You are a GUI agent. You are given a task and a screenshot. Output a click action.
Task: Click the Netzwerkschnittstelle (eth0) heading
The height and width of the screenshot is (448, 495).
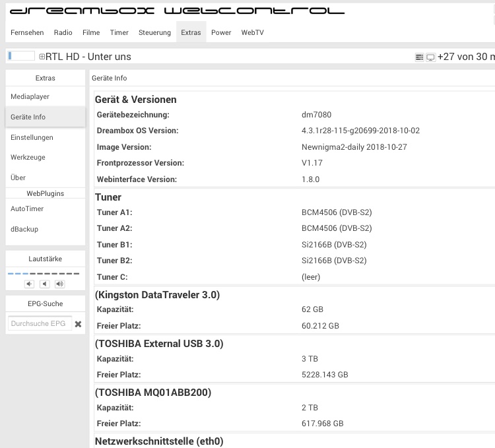[x=159, y=441]
